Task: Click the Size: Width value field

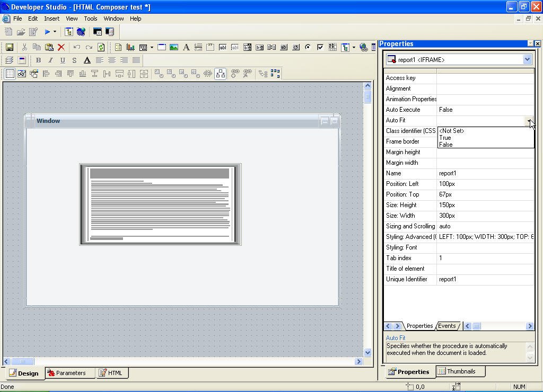Action: (x=485, y=216)
